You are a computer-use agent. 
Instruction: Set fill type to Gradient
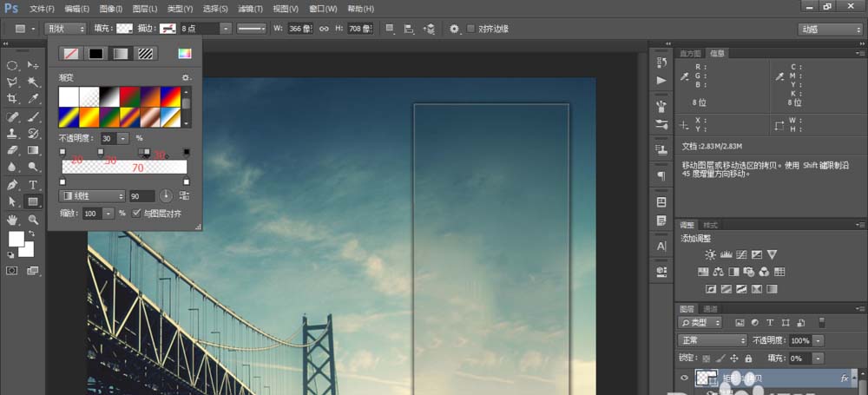pos(121,54)
